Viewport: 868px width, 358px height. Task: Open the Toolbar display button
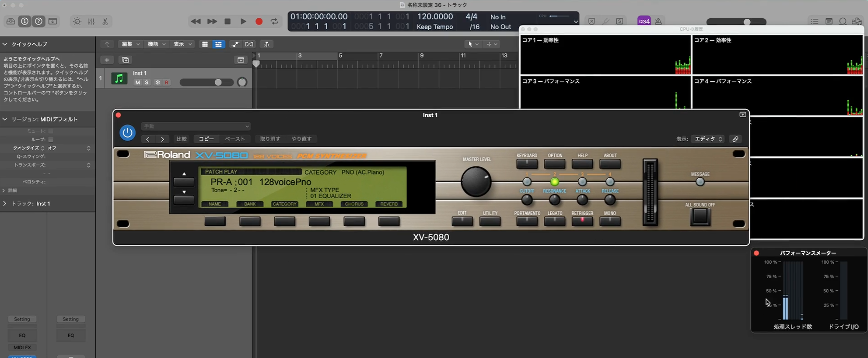pos(53,21)
